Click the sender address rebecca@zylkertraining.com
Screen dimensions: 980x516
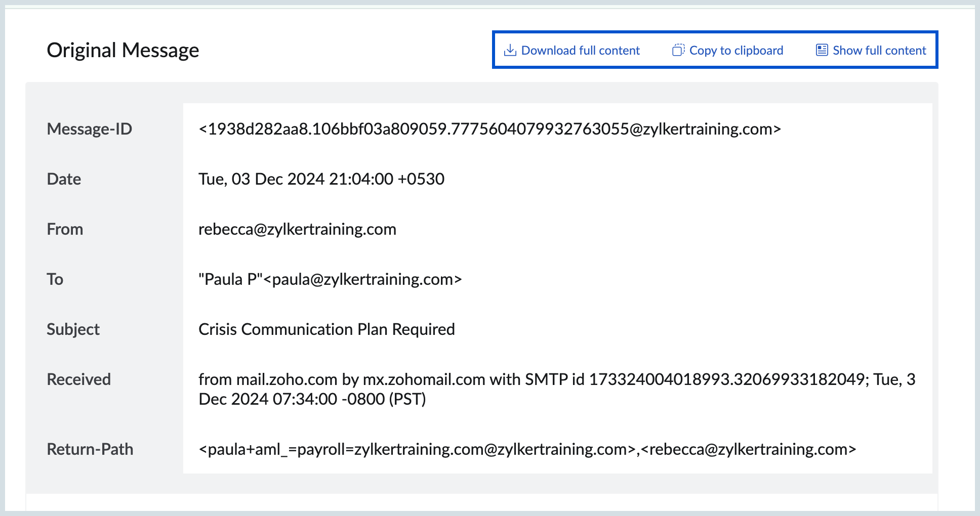tap(297, 229)
